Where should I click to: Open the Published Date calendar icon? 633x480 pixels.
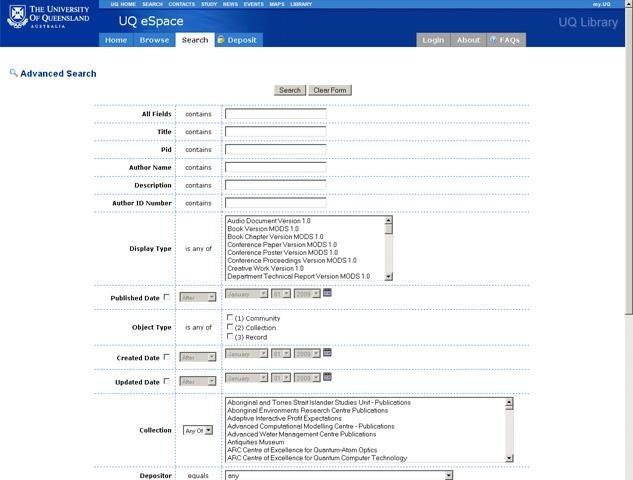(x=327, y=293)
